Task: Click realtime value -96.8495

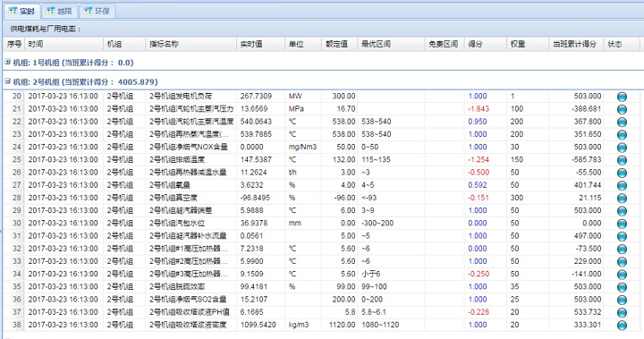Action: point(255,198)
